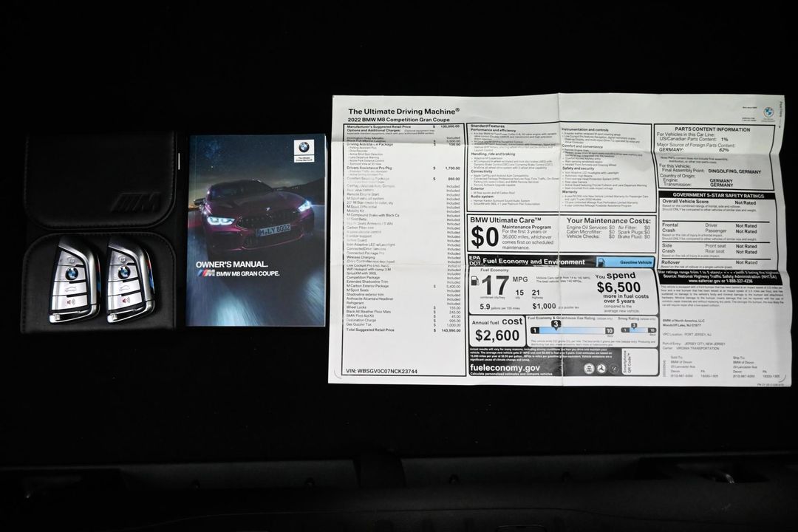The height and width of the screenshot is (532, 798).
Task: Click the fueleconomy.gov web address
Action: click(505, 367)
